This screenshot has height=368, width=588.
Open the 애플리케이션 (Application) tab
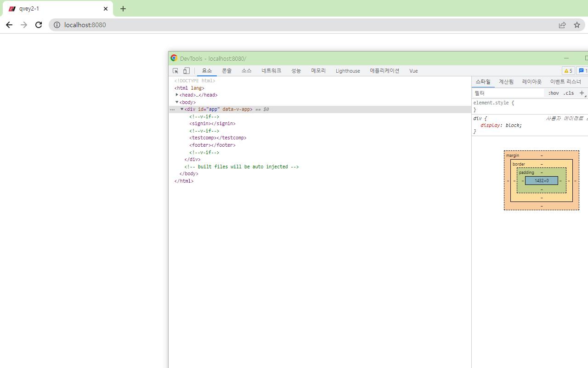384,71
